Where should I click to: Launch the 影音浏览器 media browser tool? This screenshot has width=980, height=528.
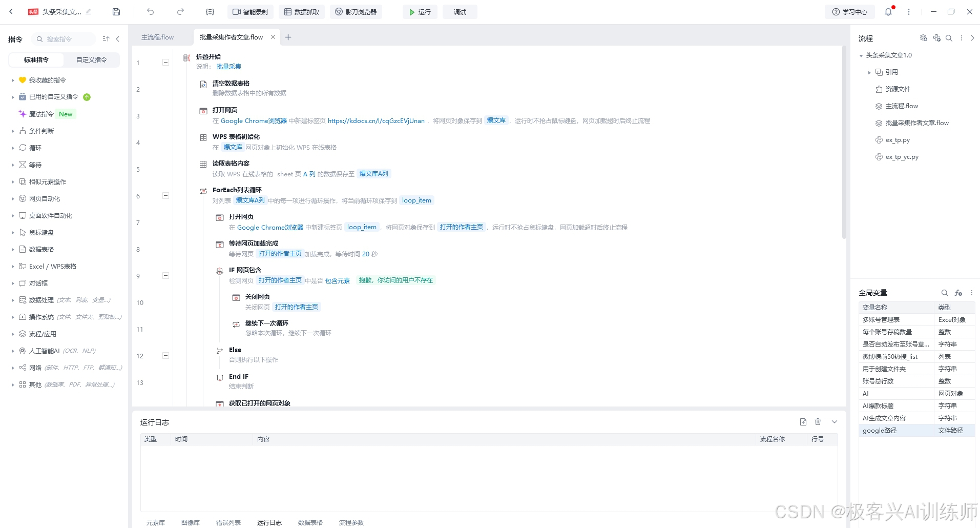[x=356, y=11]
